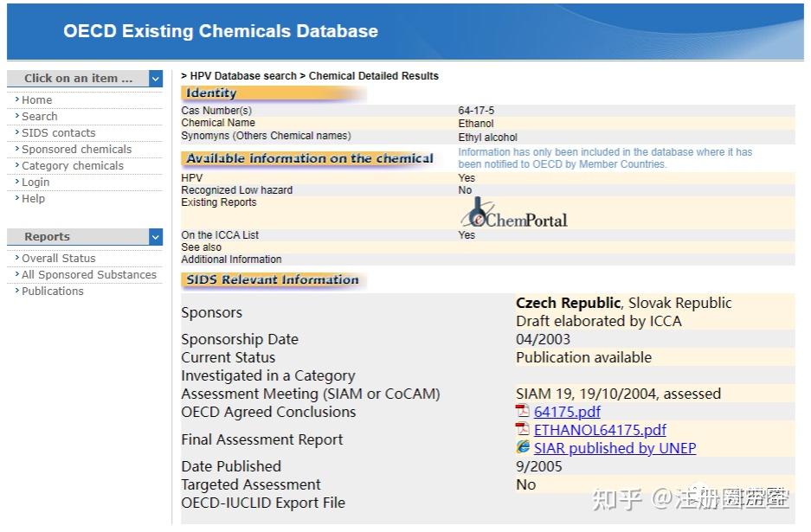The height and width of the screenshot is (532, 811).
Task: Open Sponsored chemicals page
Action: tap(77, 150)
